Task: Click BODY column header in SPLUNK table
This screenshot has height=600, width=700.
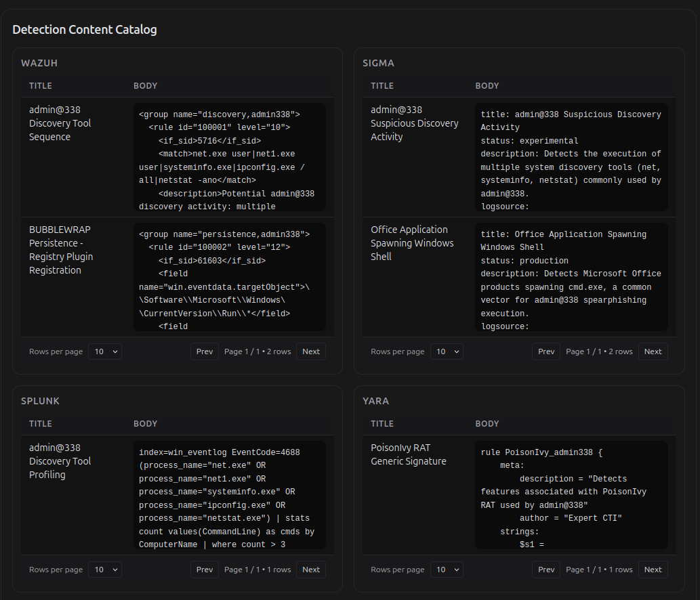Action: pos(146,424)
